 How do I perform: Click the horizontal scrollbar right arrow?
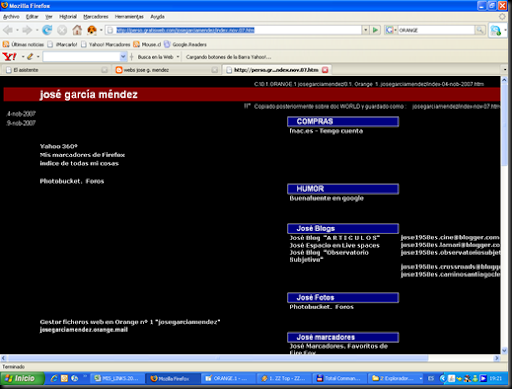click(497, 358)
